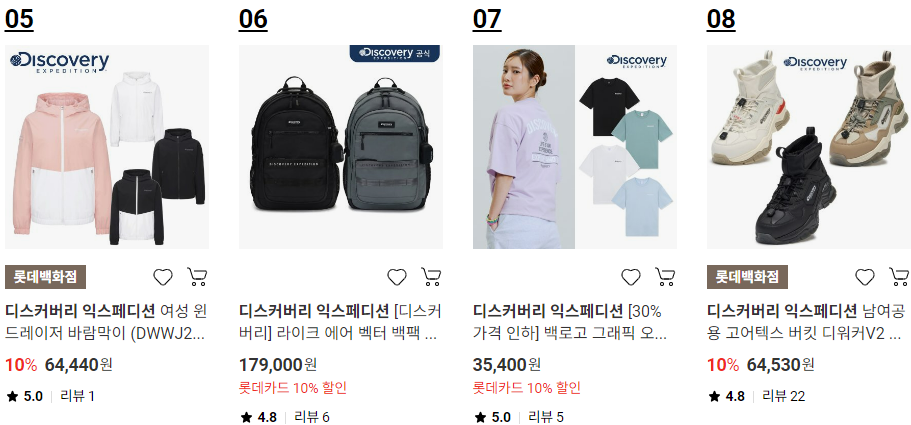View 리뷰 6 for the backpack

coord(312,417)
